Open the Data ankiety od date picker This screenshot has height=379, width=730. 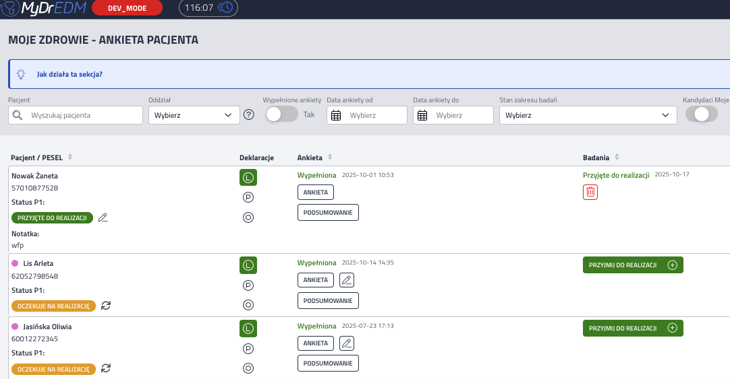[x=367, y=115]
